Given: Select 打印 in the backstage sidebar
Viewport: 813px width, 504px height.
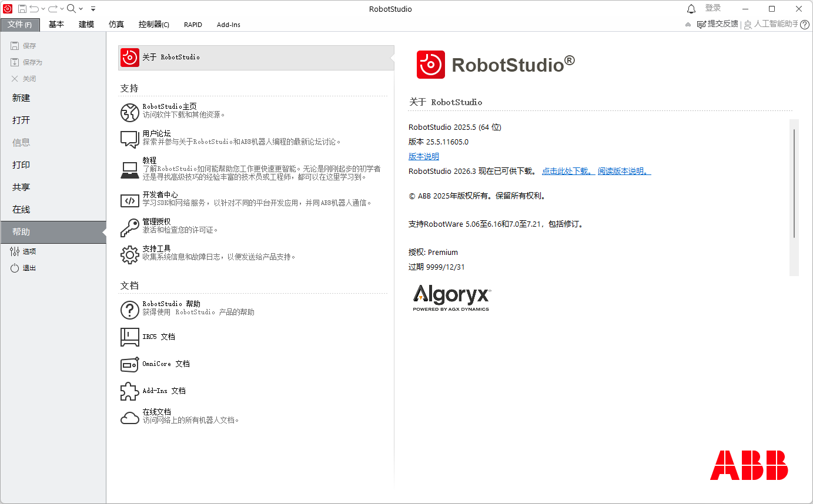Looking at the screenshot, I should tap(53, 165).
